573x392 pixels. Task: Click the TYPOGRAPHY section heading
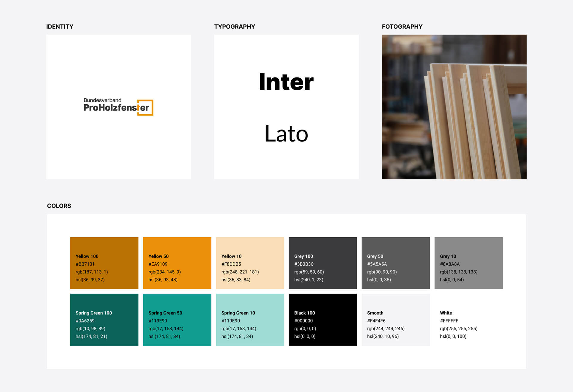tap(234, 27)
